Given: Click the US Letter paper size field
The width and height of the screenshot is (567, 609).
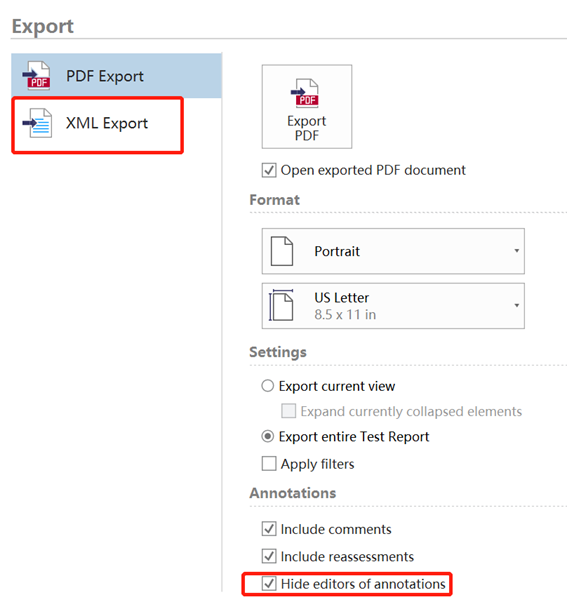Looking at the screenshot, I should click(x=393, y=306).
